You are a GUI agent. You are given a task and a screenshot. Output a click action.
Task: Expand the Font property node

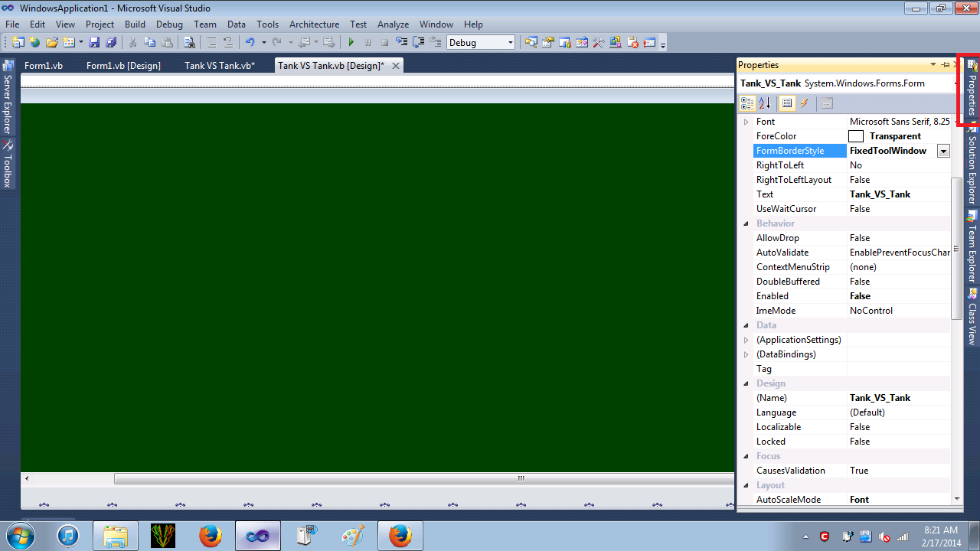(x=746, y=122)
